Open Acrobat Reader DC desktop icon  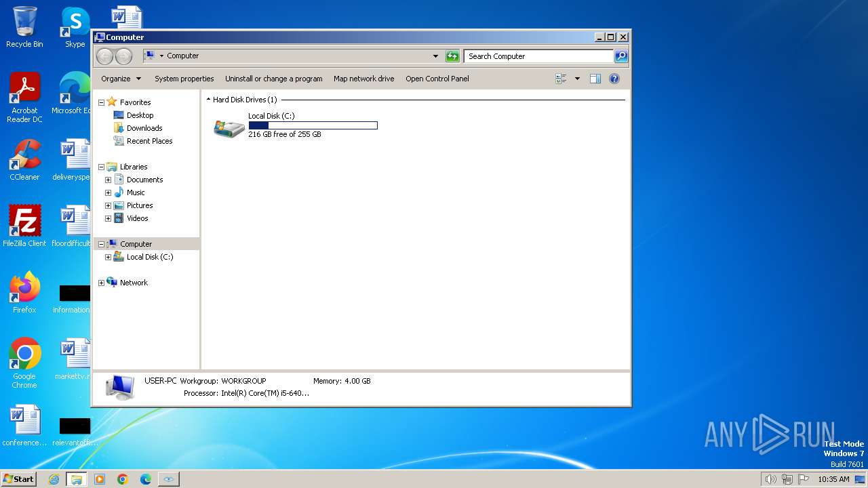24,98
